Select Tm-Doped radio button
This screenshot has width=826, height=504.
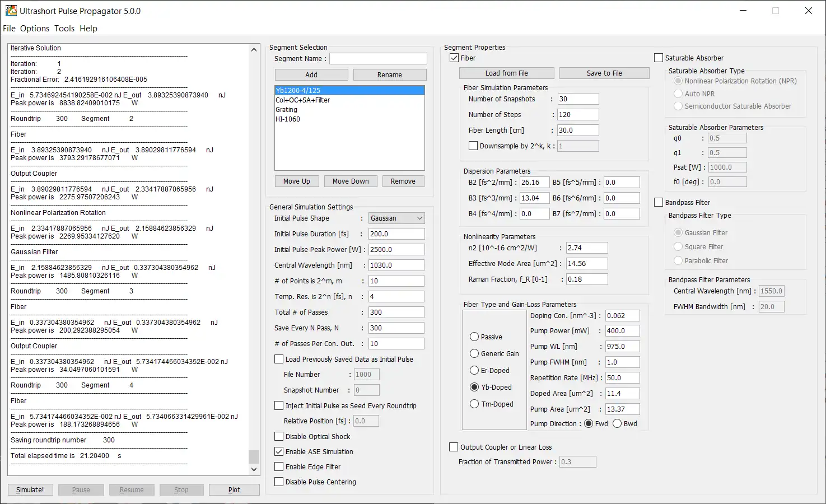[x=474, y=404]
